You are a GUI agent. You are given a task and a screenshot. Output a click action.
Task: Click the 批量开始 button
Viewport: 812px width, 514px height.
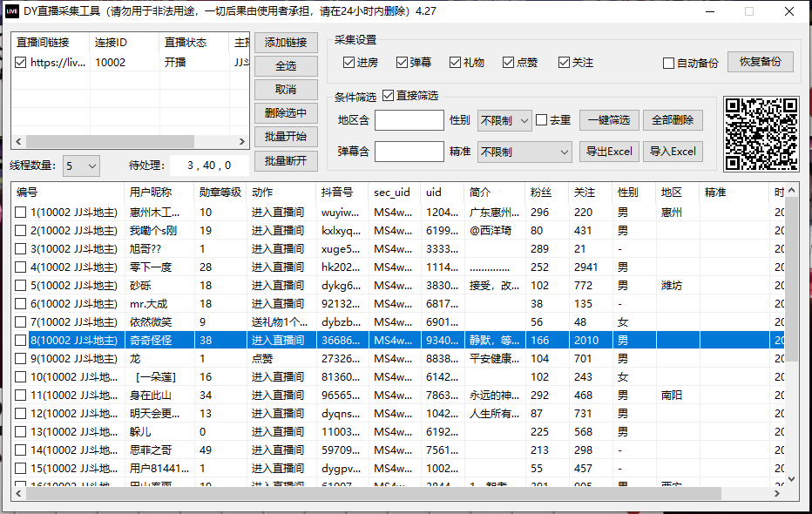click(286, 137)
